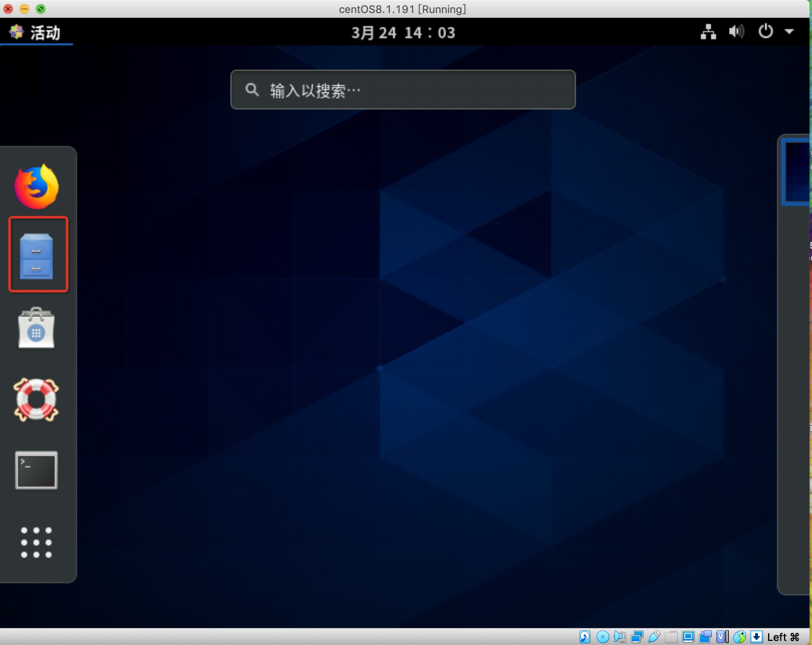Click the 活动 Activities button

[x=36, y=33]
